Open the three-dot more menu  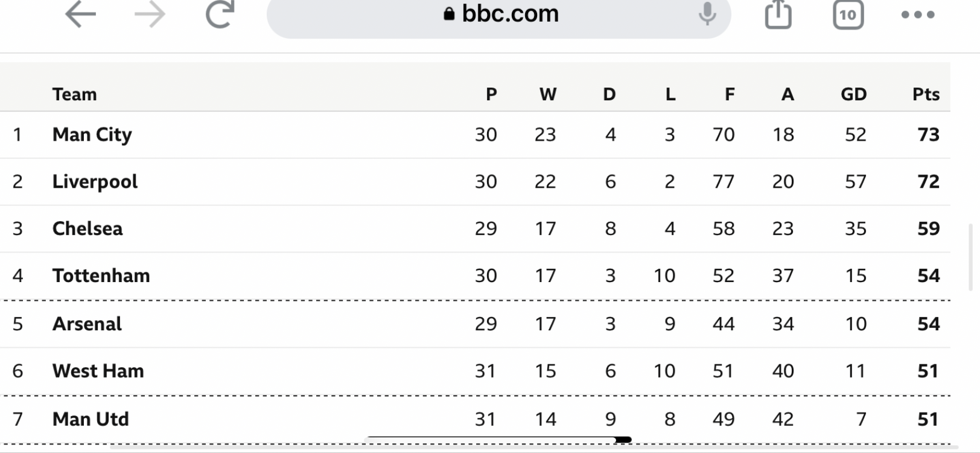pos(918,14)
